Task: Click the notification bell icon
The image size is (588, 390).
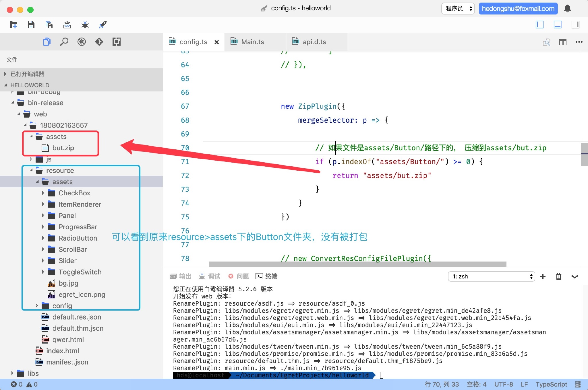Action: click(x=567, y=9)
